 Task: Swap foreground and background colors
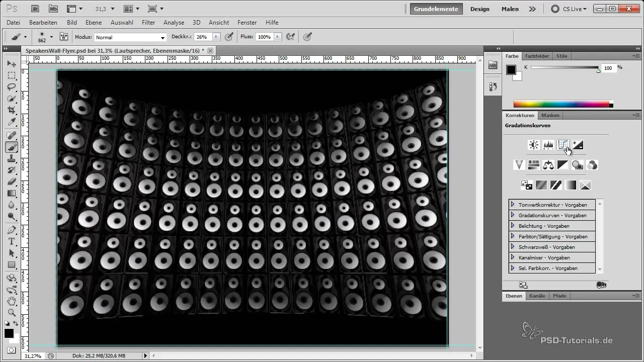[16, 323]
